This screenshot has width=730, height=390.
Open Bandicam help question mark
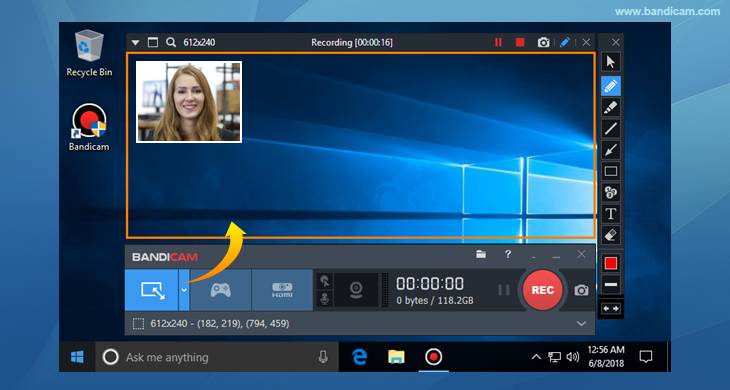pyautogui.click(x=508, y=255)
